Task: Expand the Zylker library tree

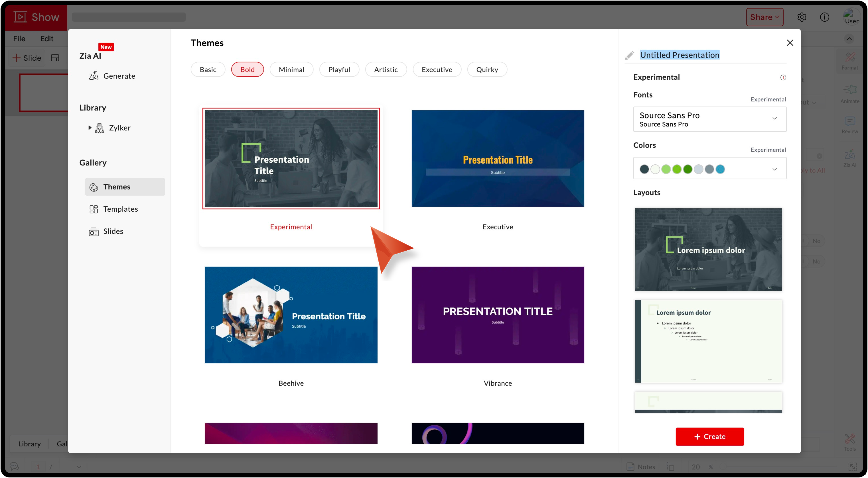Action: (90, 128)
